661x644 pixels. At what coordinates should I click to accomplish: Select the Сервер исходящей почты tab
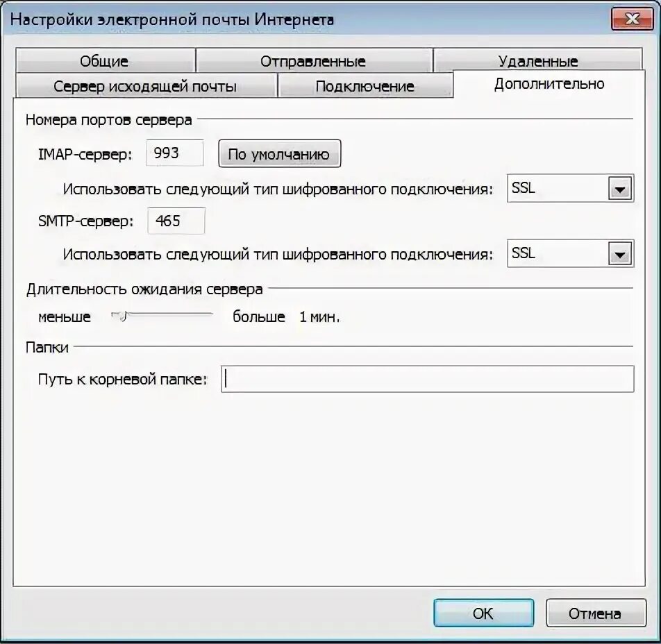[146, 85]
